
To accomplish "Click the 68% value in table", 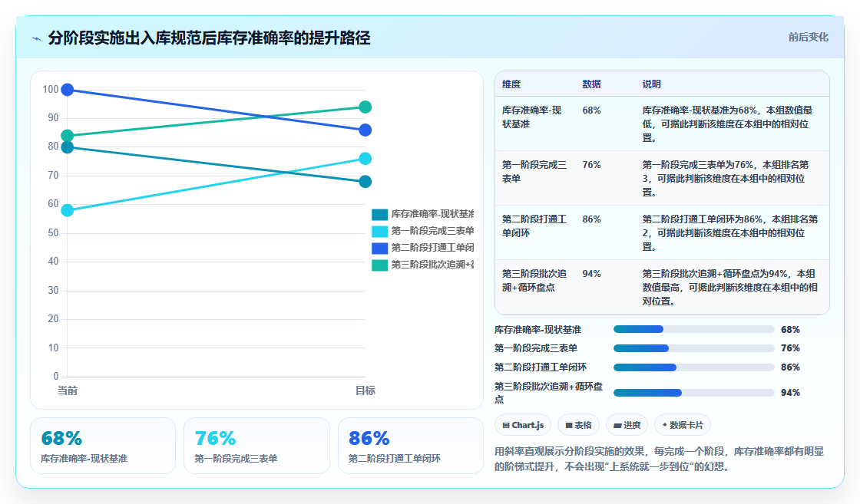I will pyautogui.click(x=591, y=110).
